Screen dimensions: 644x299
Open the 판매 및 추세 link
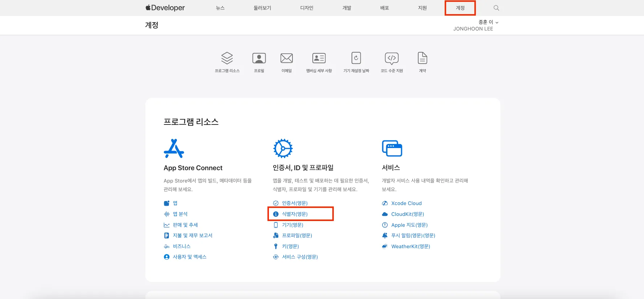click(x=185, y=225)
